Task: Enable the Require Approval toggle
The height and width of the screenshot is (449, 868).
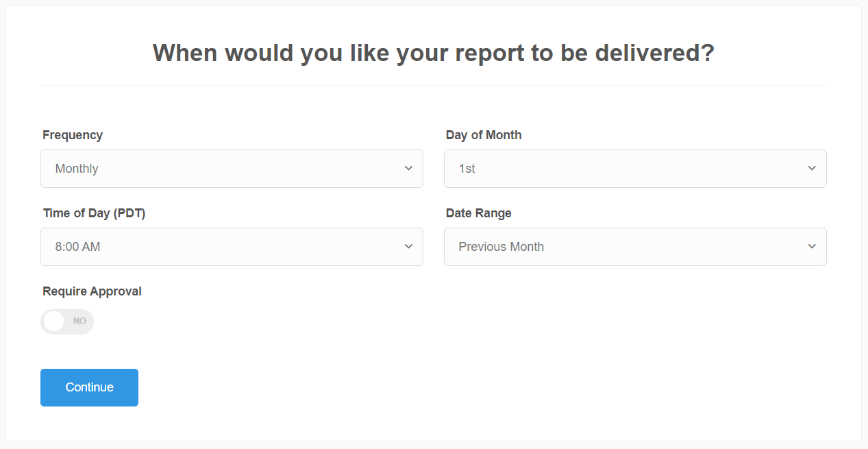Action: (67, 321)
